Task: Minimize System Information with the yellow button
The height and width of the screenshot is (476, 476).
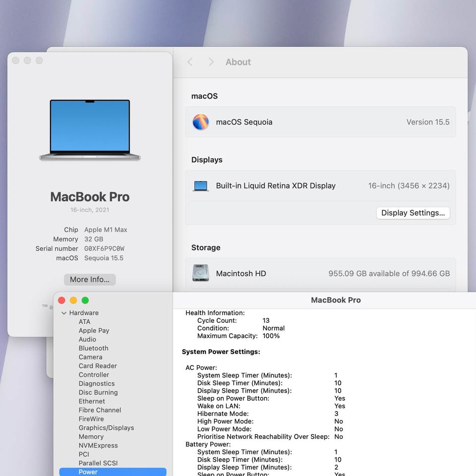Action: coord(73,300)
